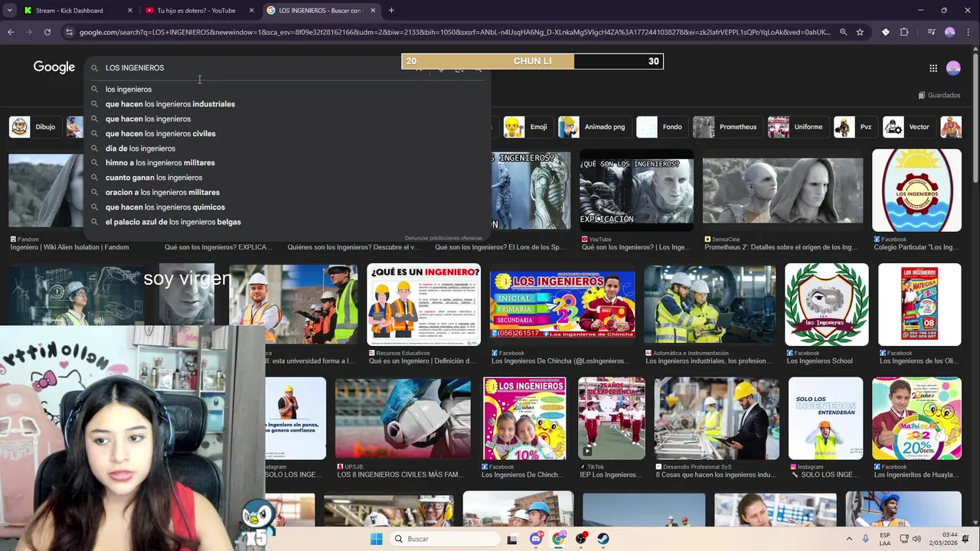The width and height of the screenshot is (980, 551).
Task: Show hidden tray icons chevron
Action: click(x=848, y=539)
